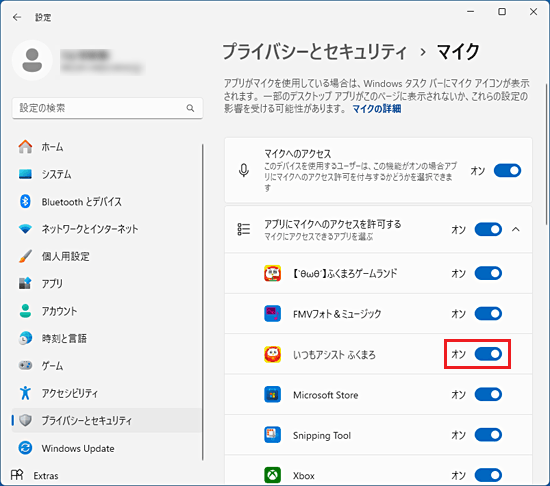The image size is (550, 486).
Task: Open ゲーム settings
Action: pyautogui.click(x=107, y=365)
